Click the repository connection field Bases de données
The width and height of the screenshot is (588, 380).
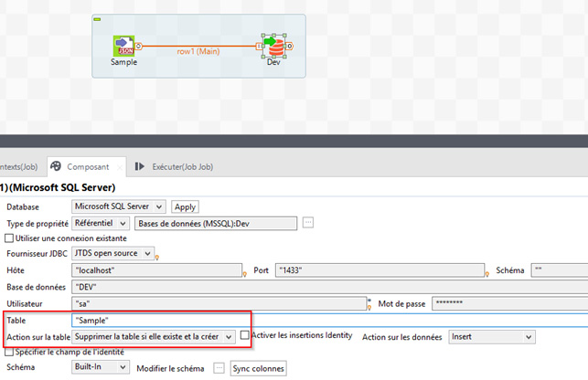coord(216,224)
